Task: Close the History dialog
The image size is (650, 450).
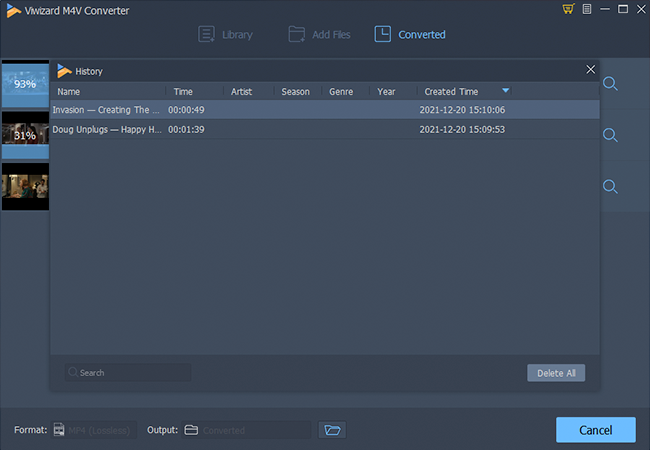Action: [590, 70]
